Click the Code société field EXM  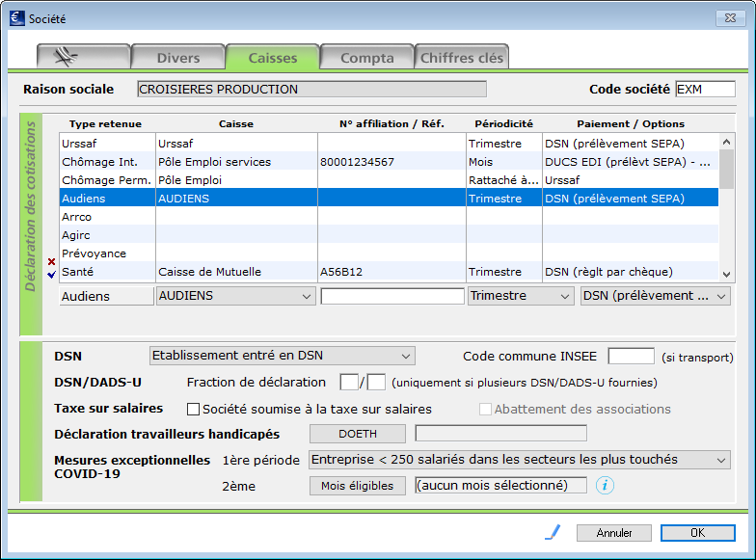click(x=706, y=89)
